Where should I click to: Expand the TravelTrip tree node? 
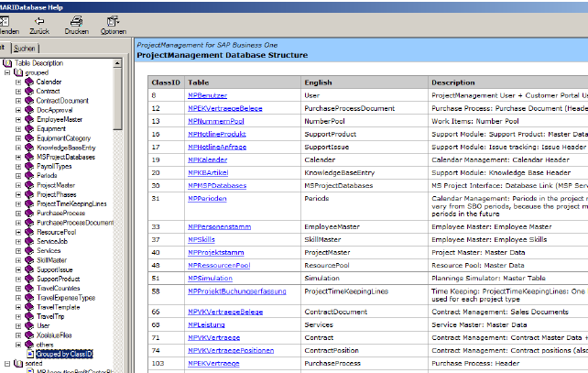[18, 315]
